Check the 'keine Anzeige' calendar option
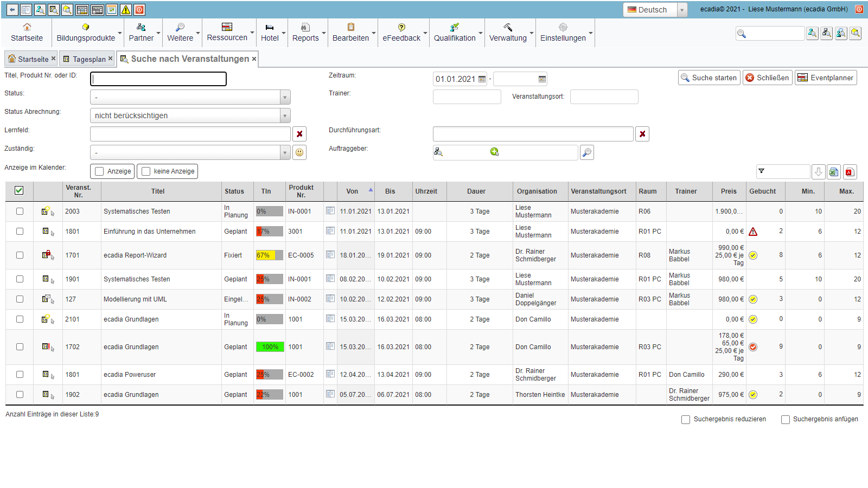This screenshot has height=488, width=868. [146, 171]
